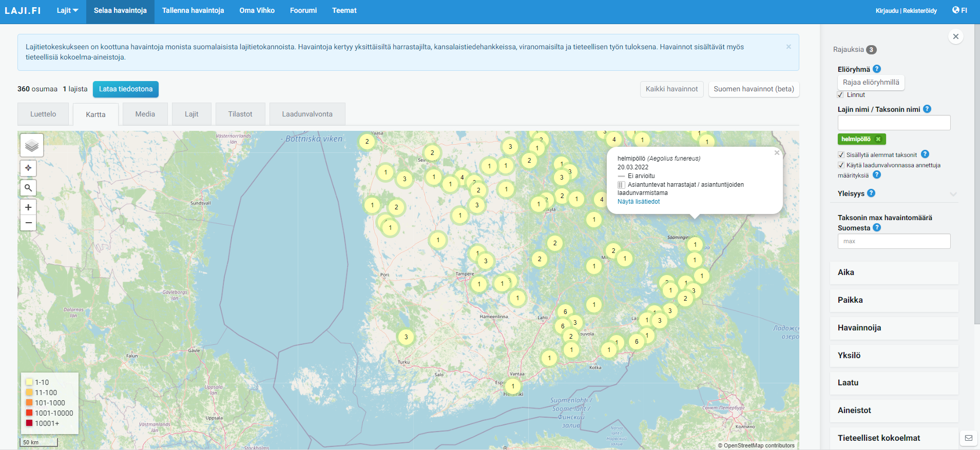The width and height of the screenshot is (980, 450).
Task: Expand the Yleisyys section
Action: [x=953, y=194]
